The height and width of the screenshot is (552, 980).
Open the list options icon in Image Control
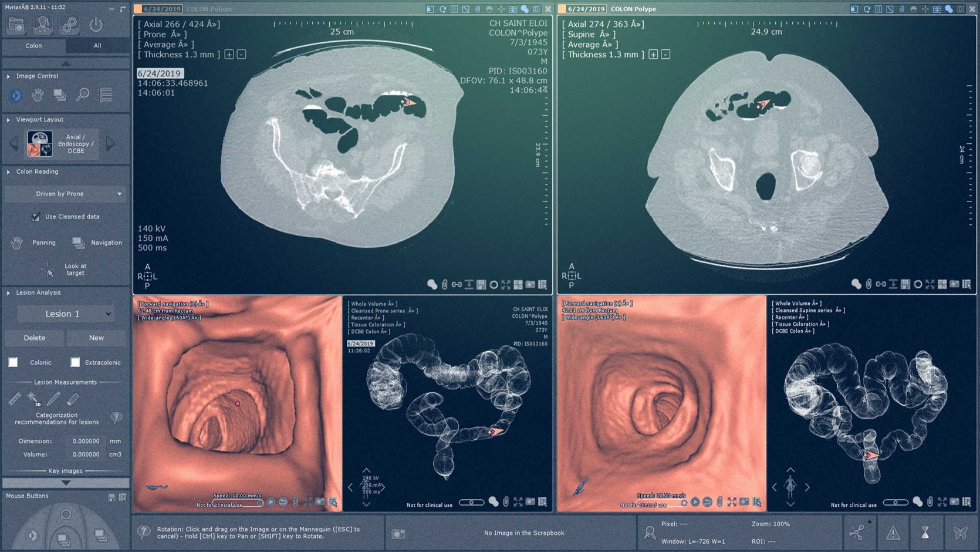tap(106, 95)
